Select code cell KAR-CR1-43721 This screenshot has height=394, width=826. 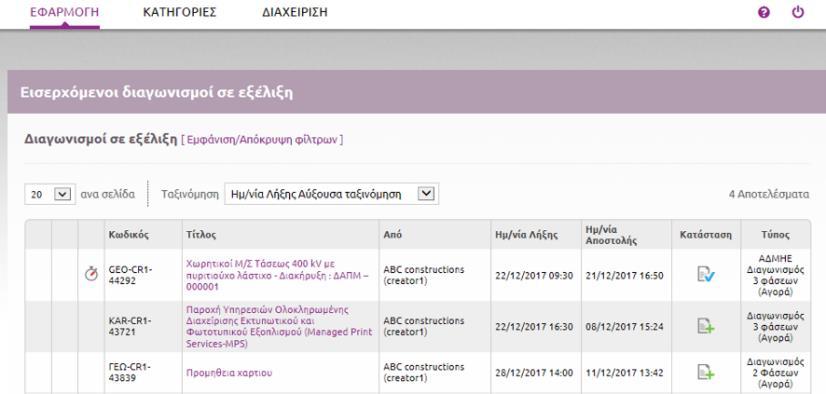(130, 326)
